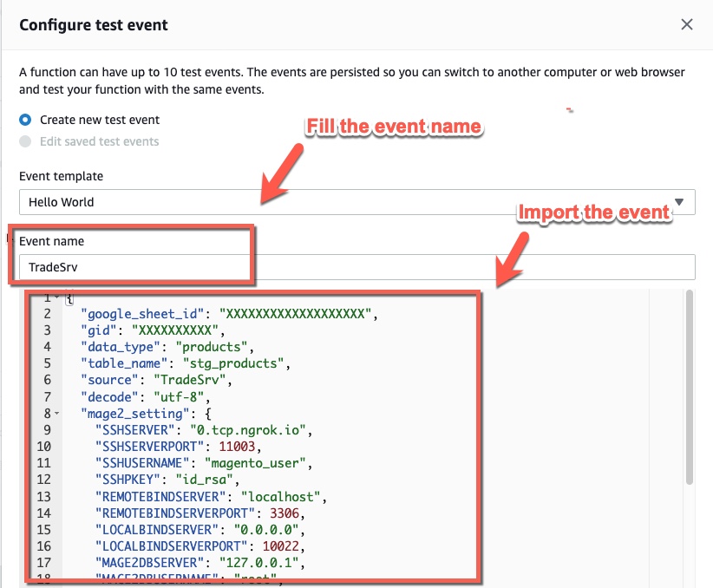
Task: Click the "TradeSrv" source value on line 6
Action: coord(190,380)
